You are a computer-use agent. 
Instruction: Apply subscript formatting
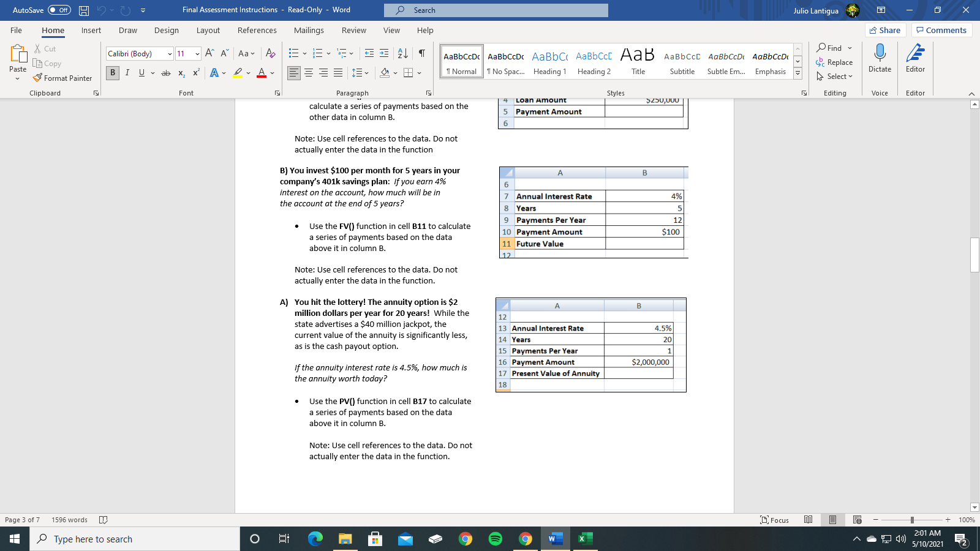181,73
